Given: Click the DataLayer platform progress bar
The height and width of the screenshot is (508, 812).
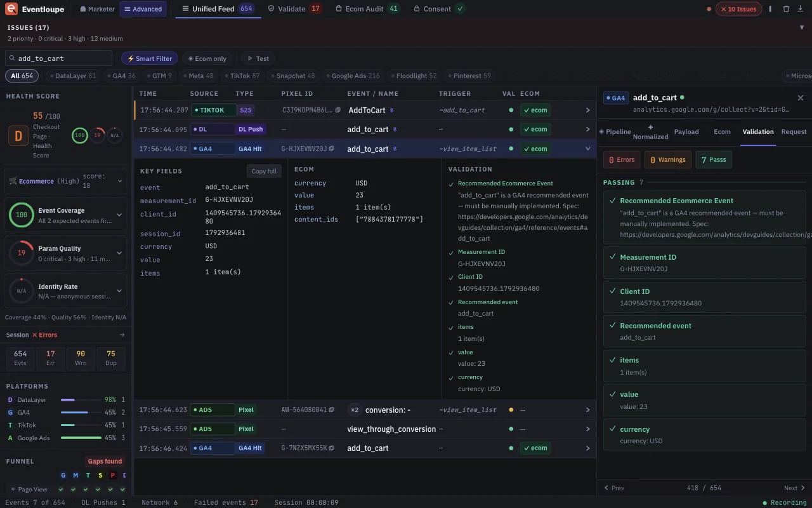Looking at the screenshot, I should [81, 400].
